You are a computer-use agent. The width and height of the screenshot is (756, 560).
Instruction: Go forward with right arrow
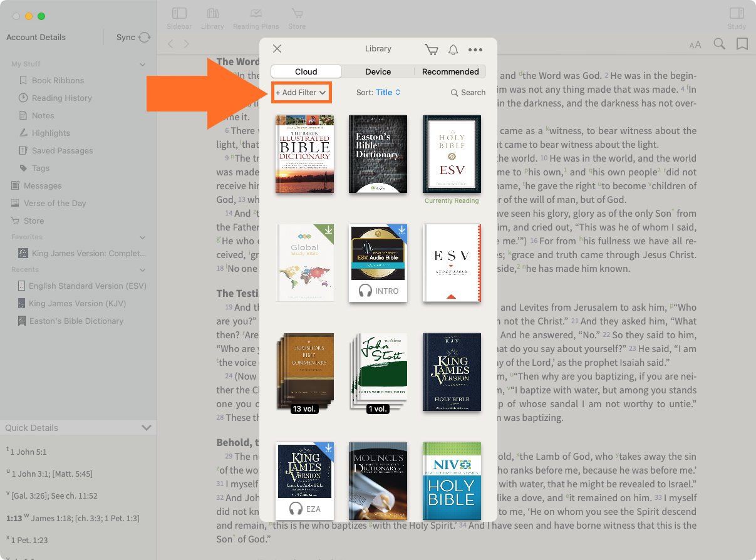[187, 44]
